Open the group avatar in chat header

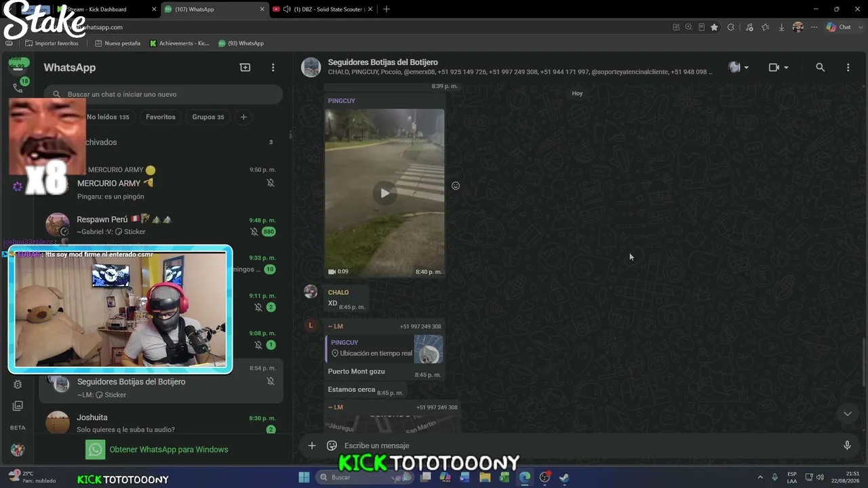click(311, 68)
